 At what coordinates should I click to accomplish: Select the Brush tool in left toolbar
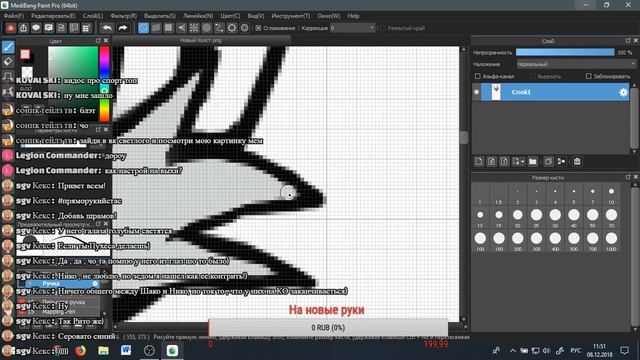tap(8, 47)
